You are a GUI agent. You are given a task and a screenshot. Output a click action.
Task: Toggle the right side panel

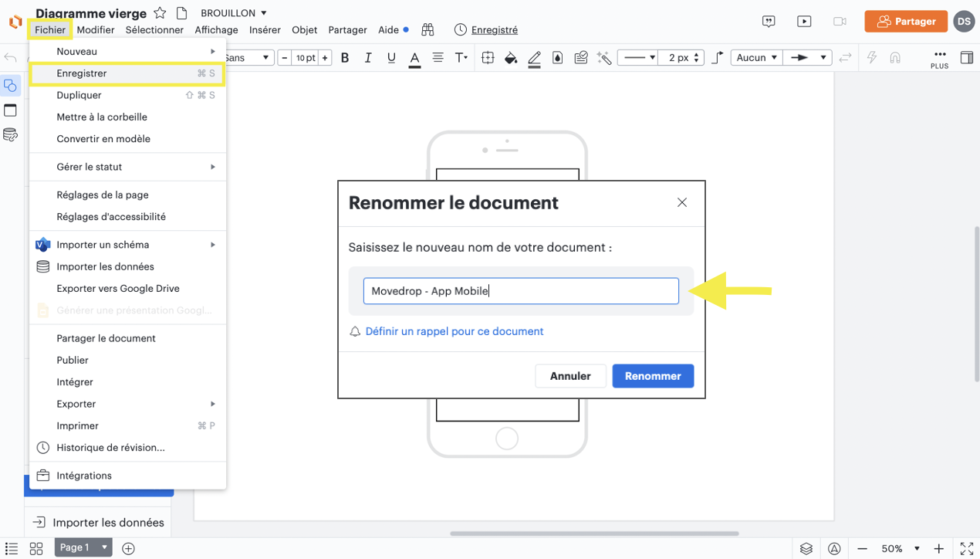(x=966, y=58)
